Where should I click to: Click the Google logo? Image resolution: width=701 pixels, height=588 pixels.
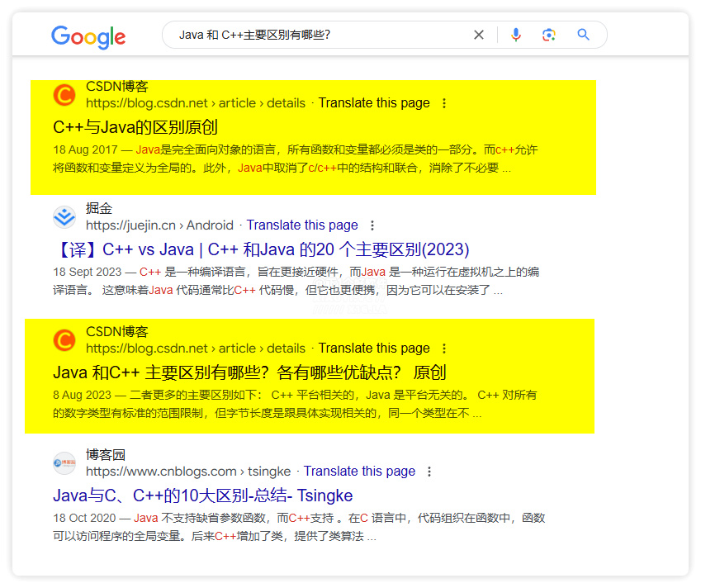coord(88,36)
